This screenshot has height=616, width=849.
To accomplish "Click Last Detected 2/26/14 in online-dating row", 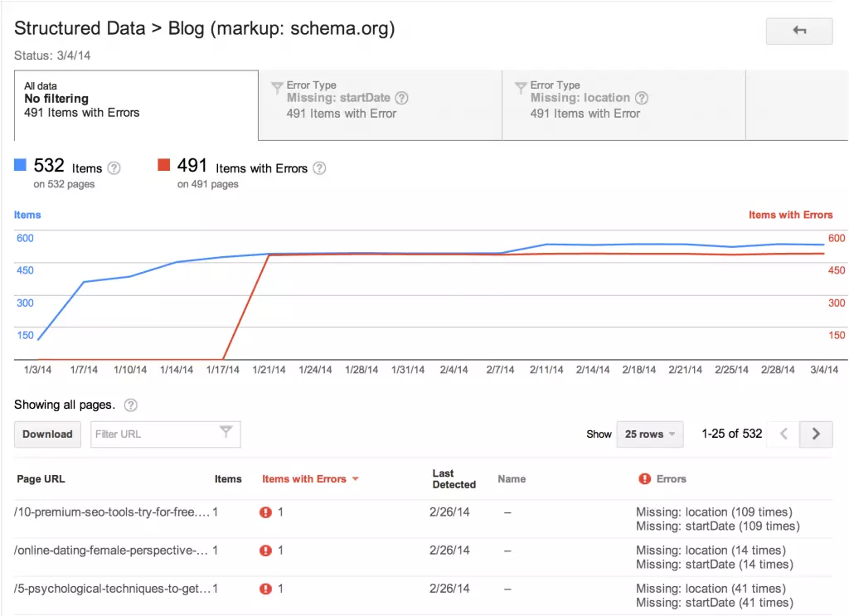I will (449, 551).
